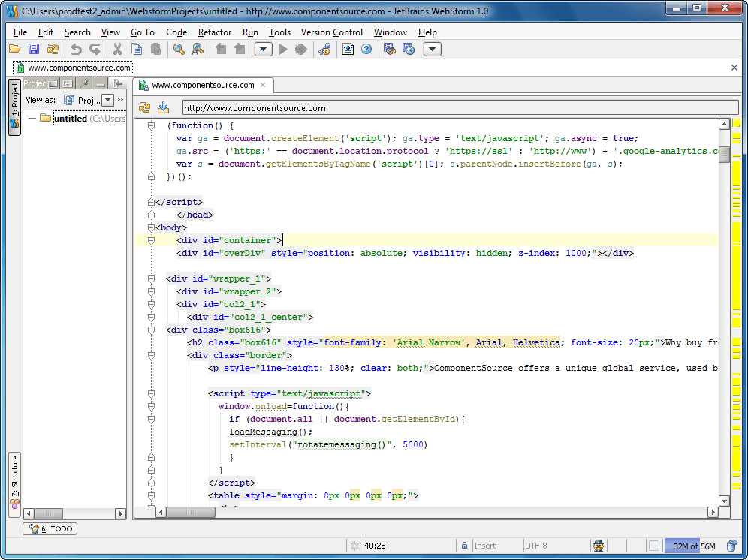Click www.componentsource.com in the navigation bar
Screen dimensions: 748x560
click(73, 68)
